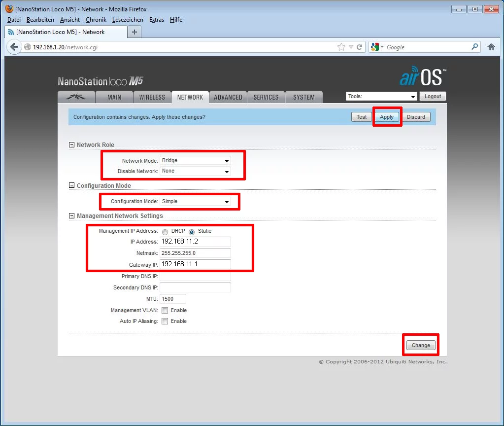Click the Logout button
Viewport: 504px width, 426px height.
[433, 96]
